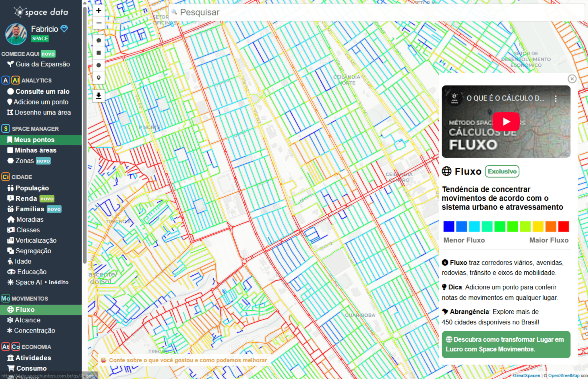
Task: Select the marker pin tool
Action: 98,78
